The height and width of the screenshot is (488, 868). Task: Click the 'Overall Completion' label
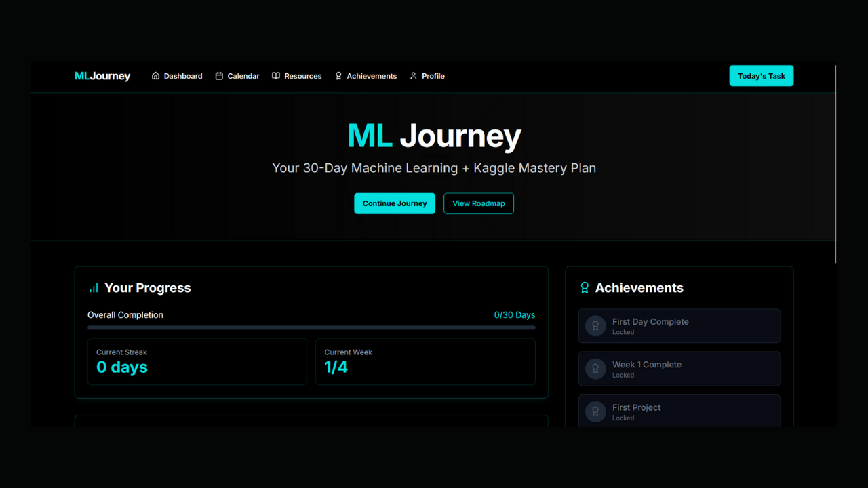click(x=125, y=315)
